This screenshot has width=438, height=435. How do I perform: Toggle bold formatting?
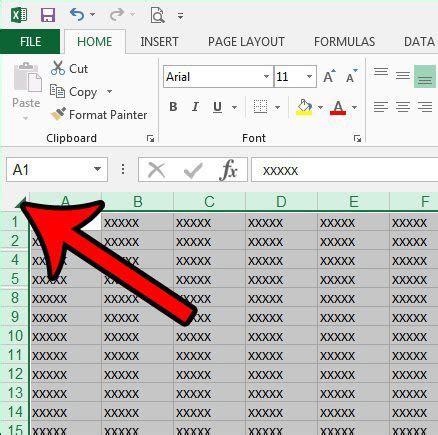point(173,107)
